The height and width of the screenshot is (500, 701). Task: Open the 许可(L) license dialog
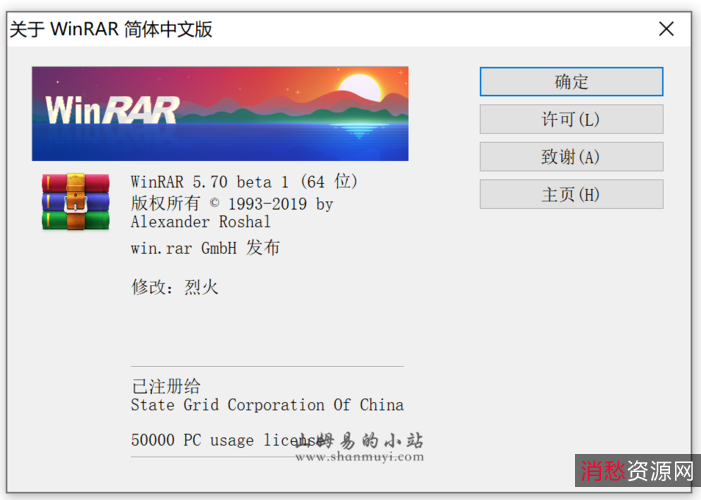point(571,119)
